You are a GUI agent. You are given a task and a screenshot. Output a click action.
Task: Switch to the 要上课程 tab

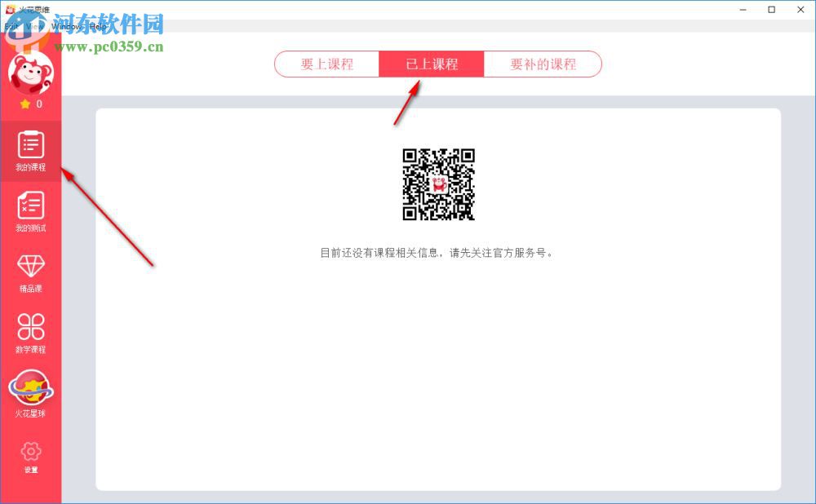(326, 64)
